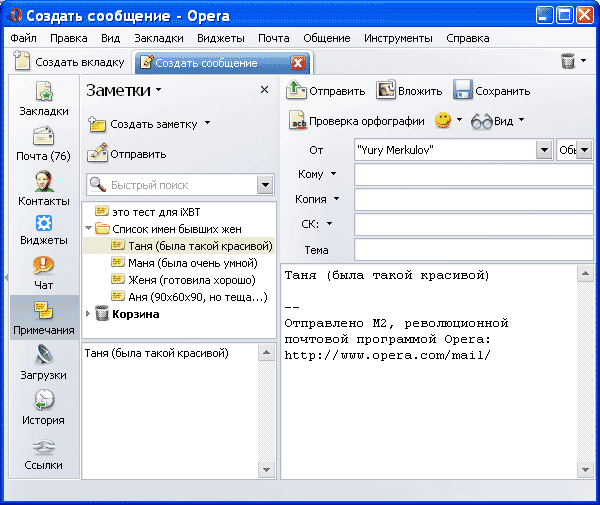
Task: Open the История panel
Action: click(43, 407)
